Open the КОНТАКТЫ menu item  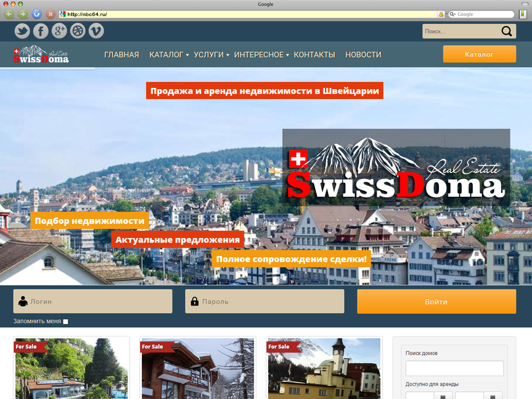coord(314,55)
